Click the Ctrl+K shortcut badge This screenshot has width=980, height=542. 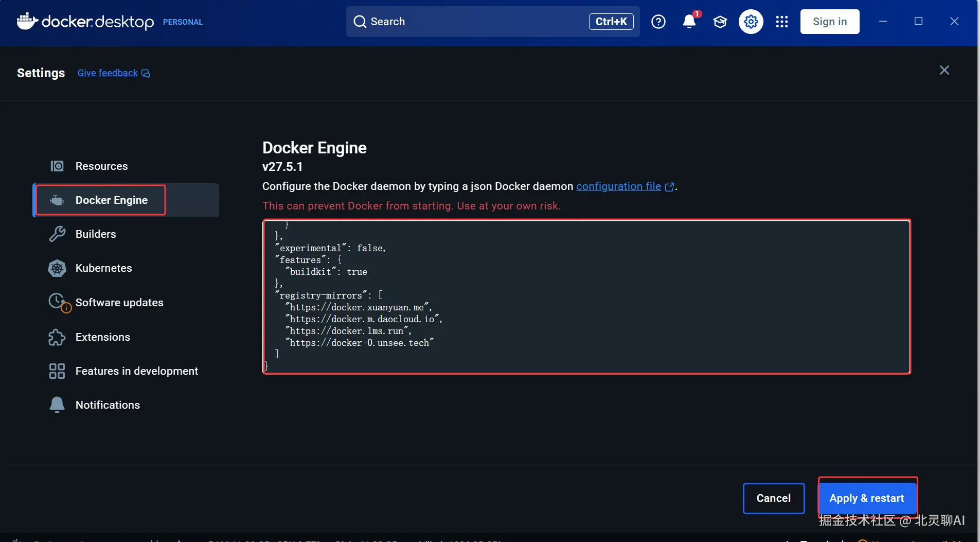click(611, 22)
